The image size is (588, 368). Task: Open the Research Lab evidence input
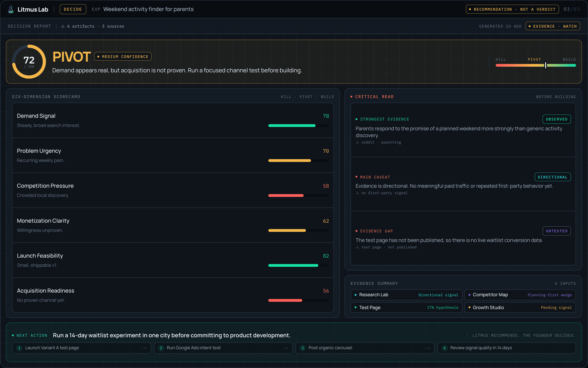pyautogui.click(x=406, y=295)
